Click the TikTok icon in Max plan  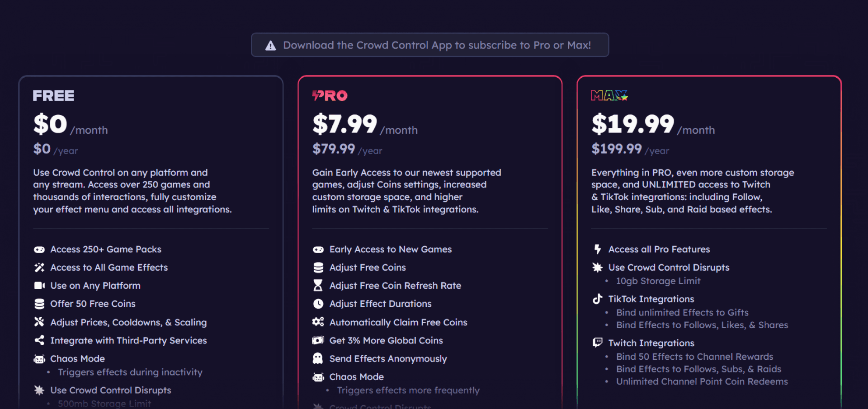tap(597, 299)
